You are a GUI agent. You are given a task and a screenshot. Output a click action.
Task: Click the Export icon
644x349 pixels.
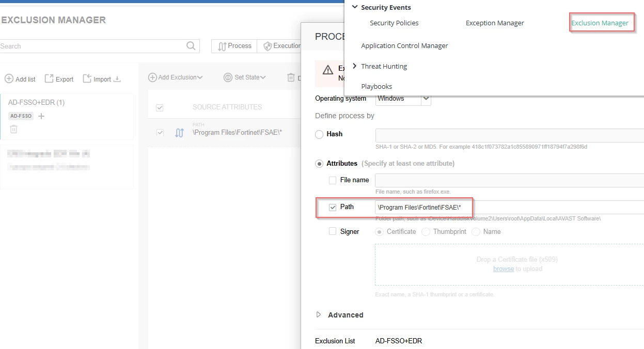pos(49,78)
